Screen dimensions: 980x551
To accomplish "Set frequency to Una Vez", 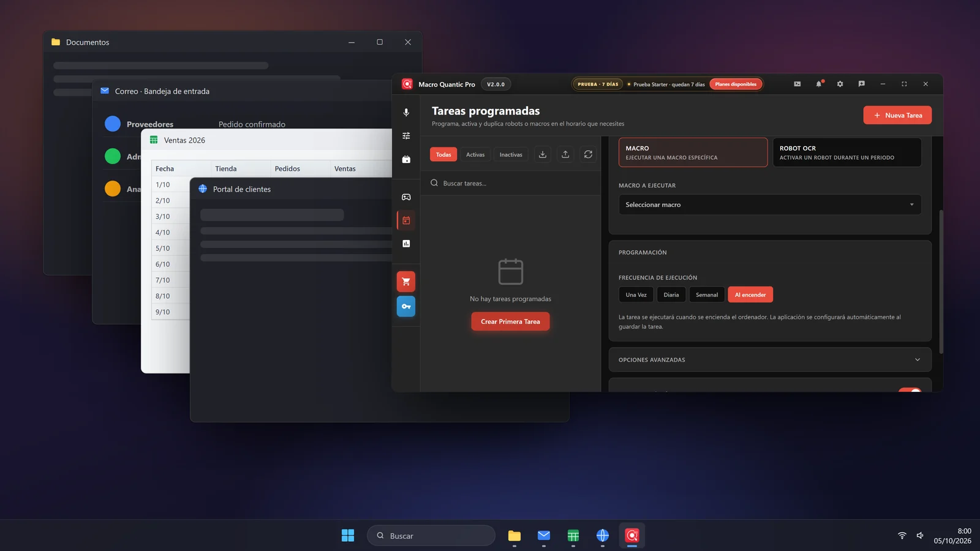I will [x=636, y=295].
